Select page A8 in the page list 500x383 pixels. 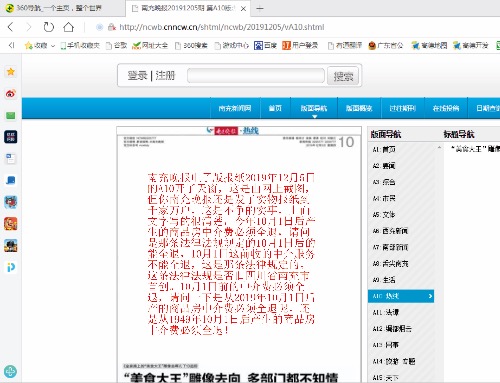[x=401, y=263]
